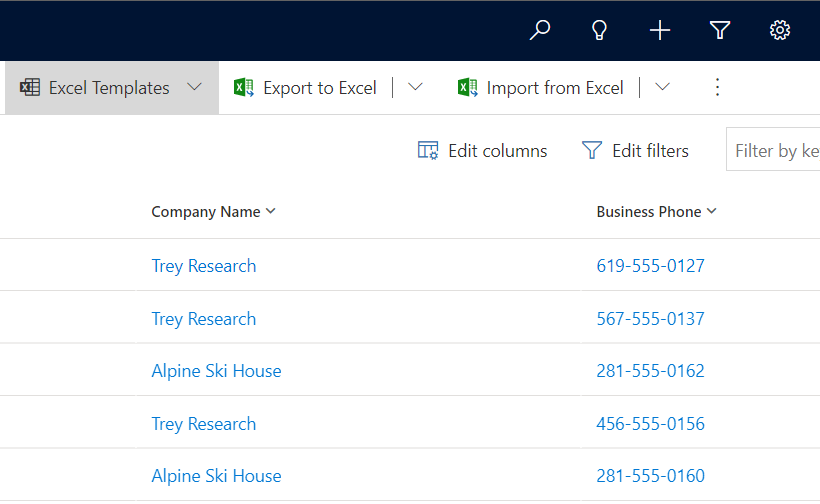Open the lightbulb assistant icon

[x=600, y=30]
